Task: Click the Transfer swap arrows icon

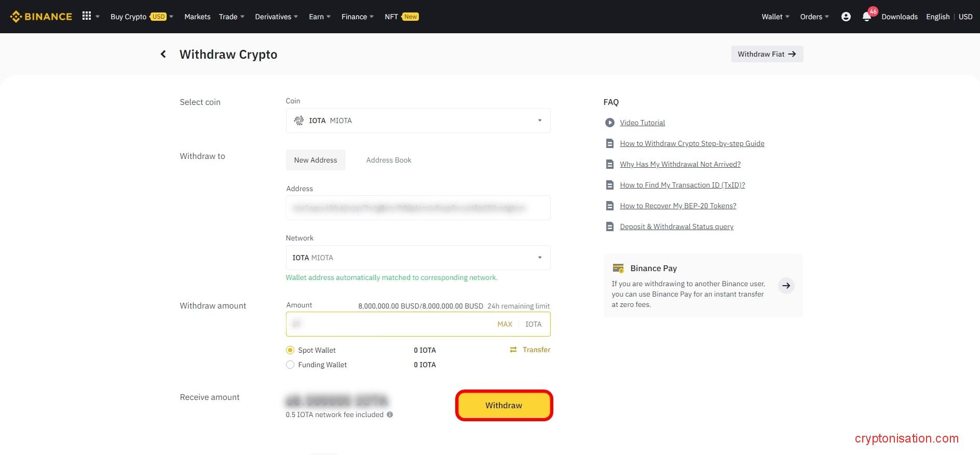Action: 513,350
